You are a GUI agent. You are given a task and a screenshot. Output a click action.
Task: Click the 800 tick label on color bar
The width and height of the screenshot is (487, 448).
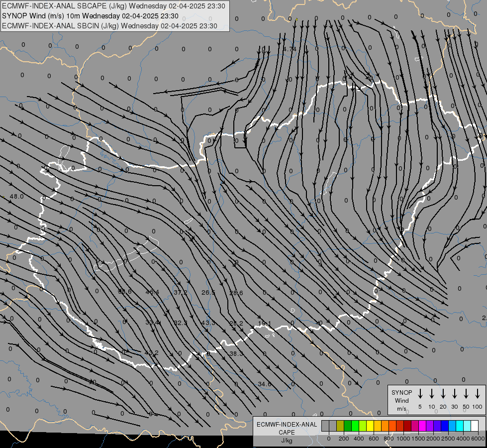coord(389,439)
